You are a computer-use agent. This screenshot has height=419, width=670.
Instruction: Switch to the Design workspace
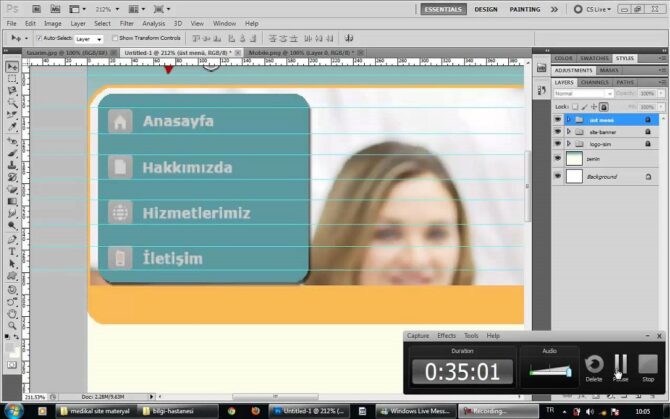pyautogui.click(x=486, y=9)
